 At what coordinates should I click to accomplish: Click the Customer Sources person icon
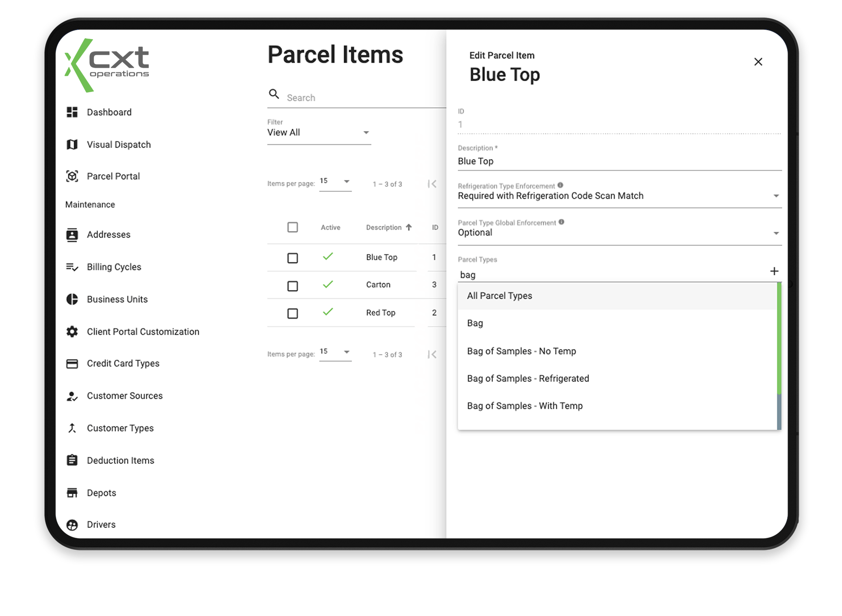coord(72,396)
